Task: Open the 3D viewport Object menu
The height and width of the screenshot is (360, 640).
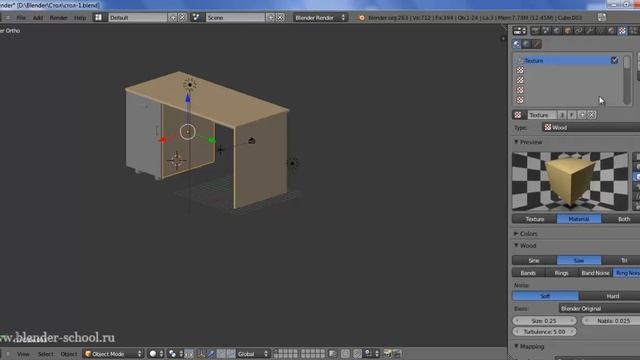Action: coord(69,354)
